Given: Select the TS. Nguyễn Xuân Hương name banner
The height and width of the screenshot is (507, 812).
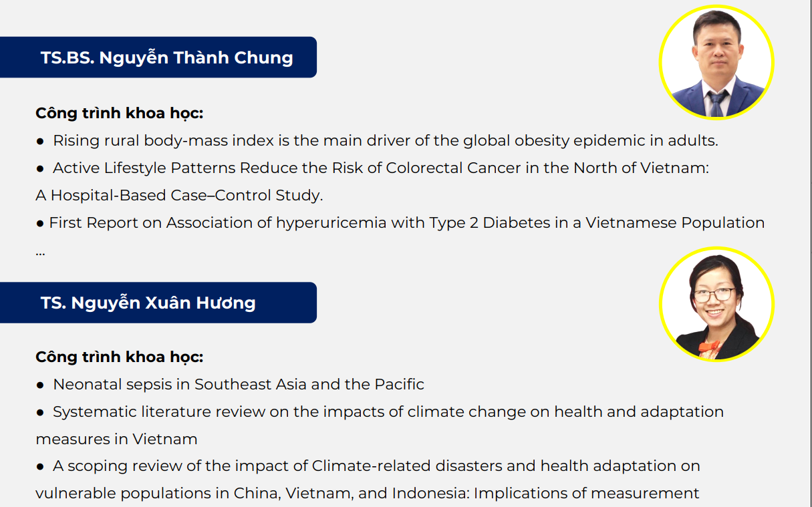Looking at the screenshot, I should click(x=158, y=303).
